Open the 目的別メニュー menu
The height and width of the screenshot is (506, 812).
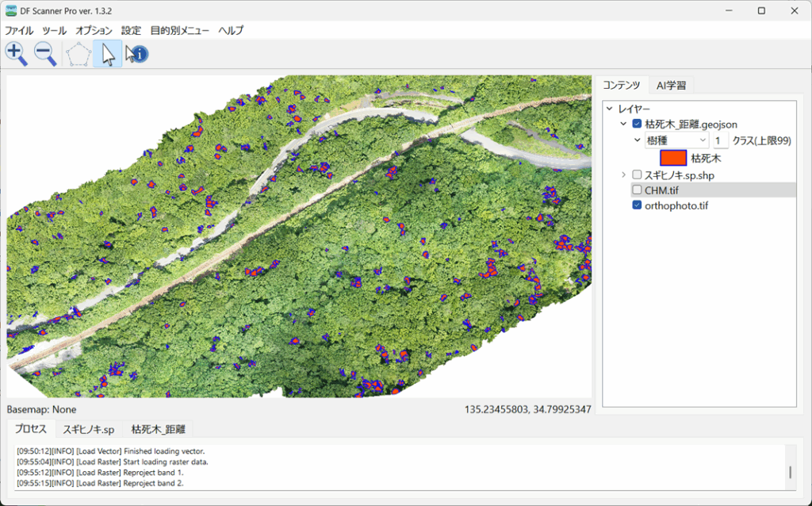[180, 30]
